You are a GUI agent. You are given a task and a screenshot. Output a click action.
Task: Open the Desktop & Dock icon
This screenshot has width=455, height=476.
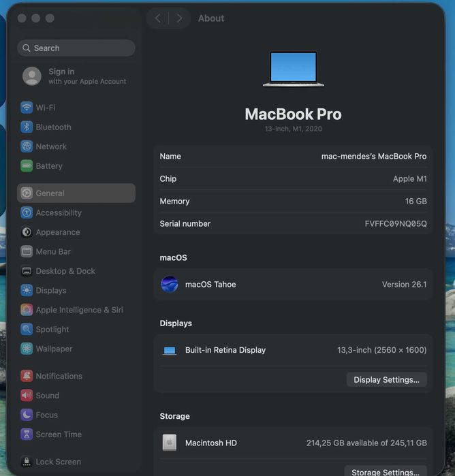pyautogui.click(x=27, y=271)
